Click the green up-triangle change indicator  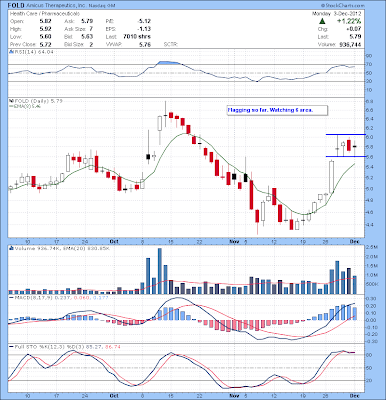[x=322, y=21]
